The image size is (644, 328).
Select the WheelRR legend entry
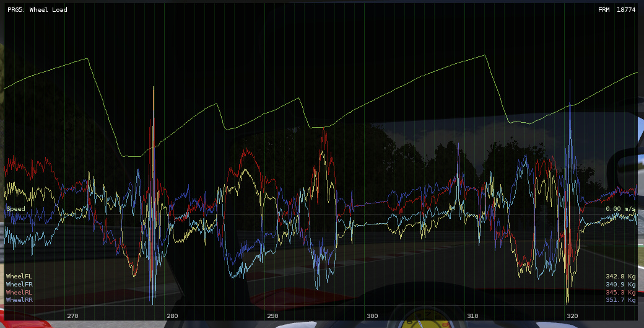[19, 300]
